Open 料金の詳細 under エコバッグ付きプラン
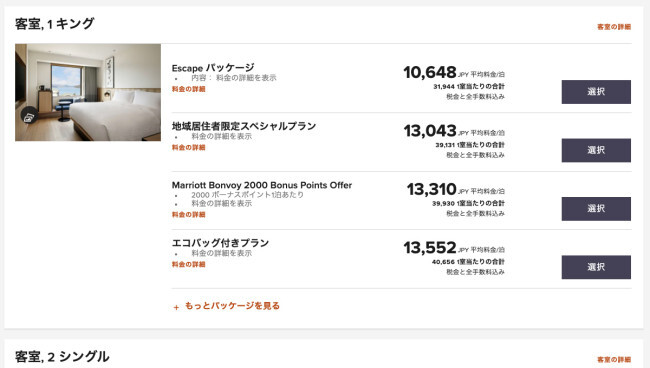650x368 pixels. coord(189,264)
